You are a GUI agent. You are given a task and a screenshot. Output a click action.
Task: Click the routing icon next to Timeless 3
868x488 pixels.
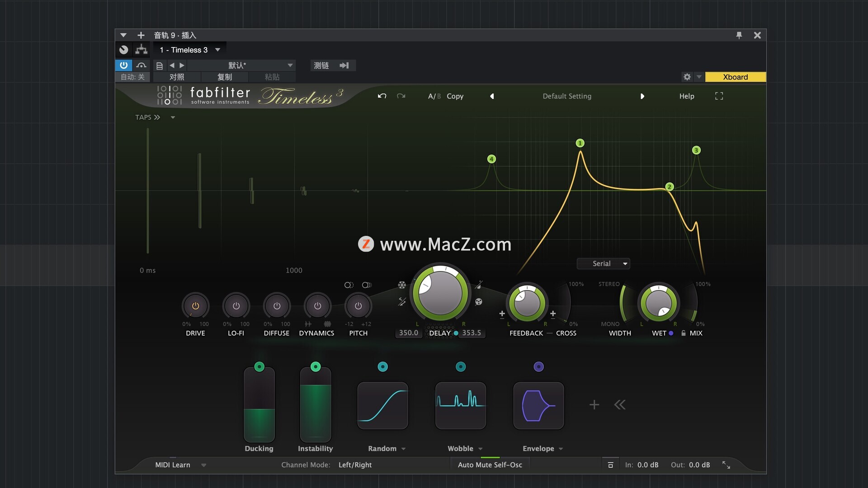(142, 50)
